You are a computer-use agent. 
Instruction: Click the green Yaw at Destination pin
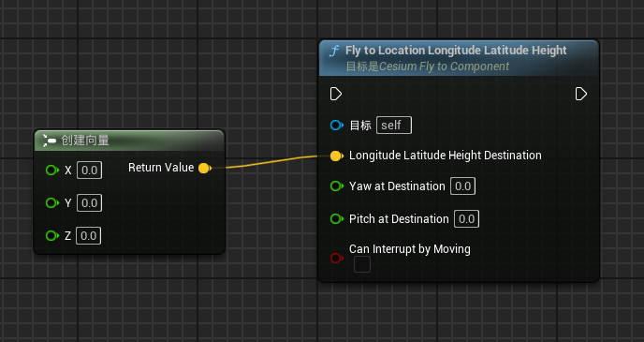pyautogui.click(x=336, y=186)
